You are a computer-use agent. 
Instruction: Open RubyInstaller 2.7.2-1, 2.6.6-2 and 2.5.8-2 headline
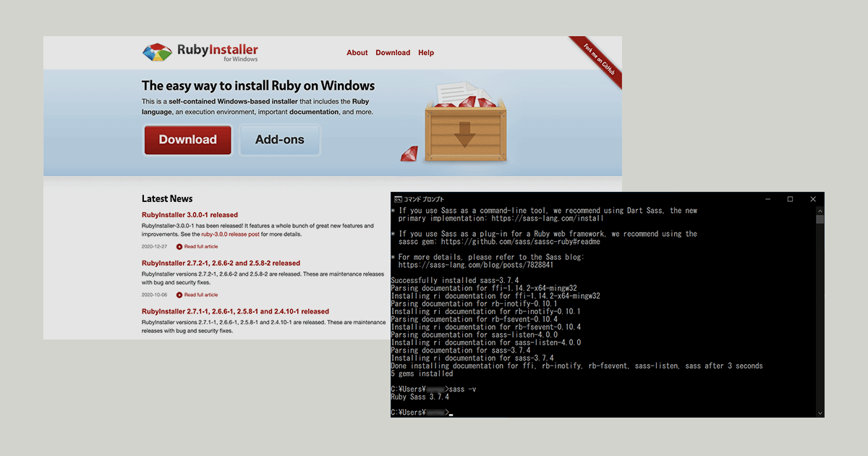tap(221, 263)
